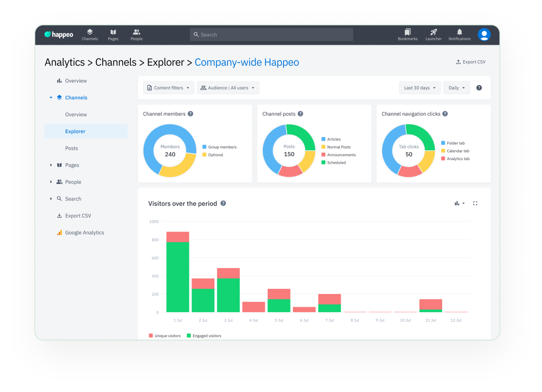Viewport: 542px width, 392px height.
Task: Toggle the Articles legend entry
Action: (x=331, y=139)
